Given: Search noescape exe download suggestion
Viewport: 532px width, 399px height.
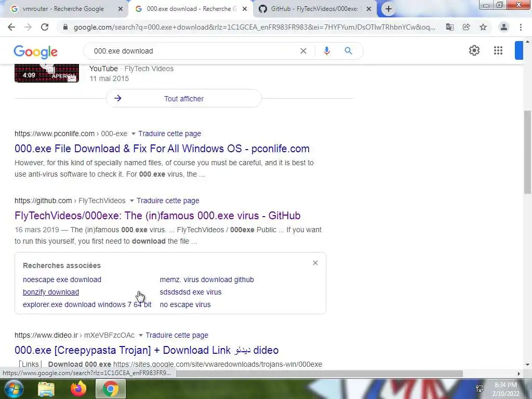Looking at the screenshot, I should tap(62, 280).
